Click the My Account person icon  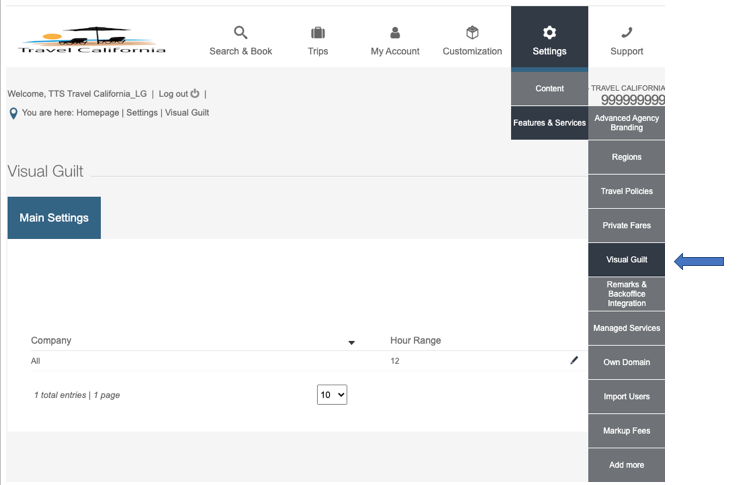395,33
